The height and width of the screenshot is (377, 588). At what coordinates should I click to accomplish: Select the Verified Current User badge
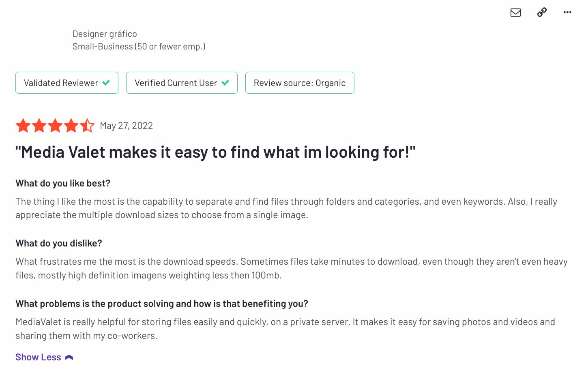[x=182, y=83]
